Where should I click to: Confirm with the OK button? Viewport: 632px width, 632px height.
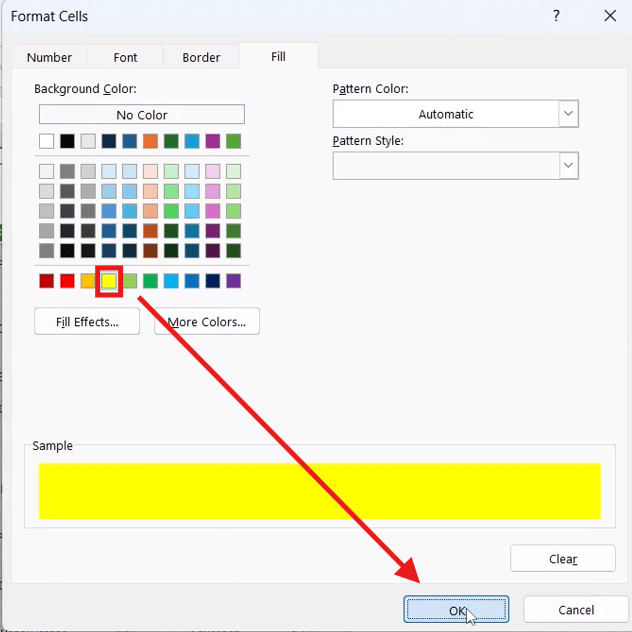pos(456,609)
